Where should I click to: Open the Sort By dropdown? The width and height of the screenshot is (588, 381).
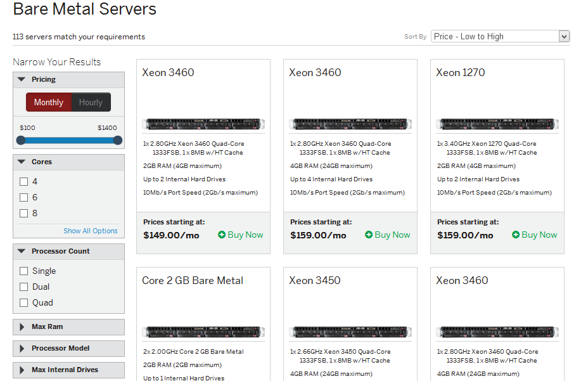click(x=501, y=36)
